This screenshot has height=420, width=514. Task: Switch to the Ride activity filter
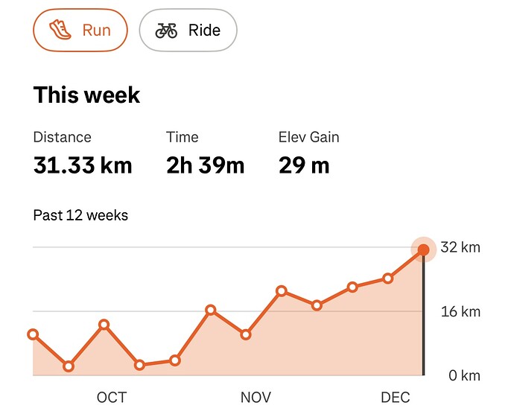coord(188,31)
